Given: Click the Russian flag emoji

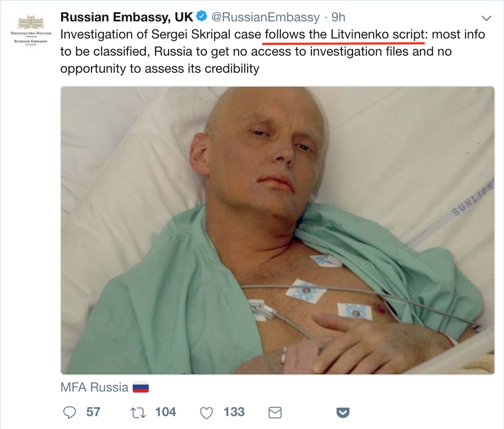Looking at the screenshot, I should click(140, 387).
